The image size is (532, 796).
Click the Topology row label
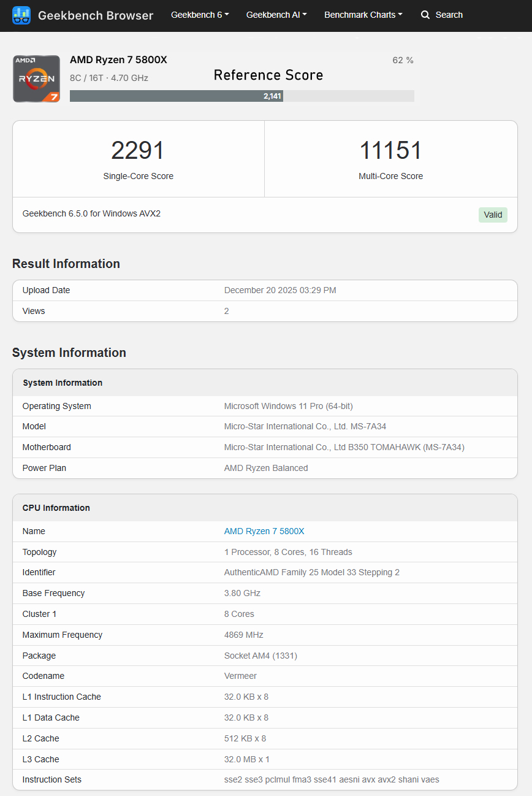tap(40, 552)
